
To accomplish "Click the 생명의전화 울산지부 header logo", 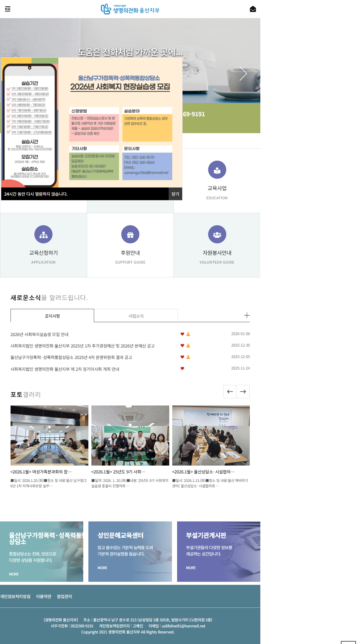I will pos(130,9).
